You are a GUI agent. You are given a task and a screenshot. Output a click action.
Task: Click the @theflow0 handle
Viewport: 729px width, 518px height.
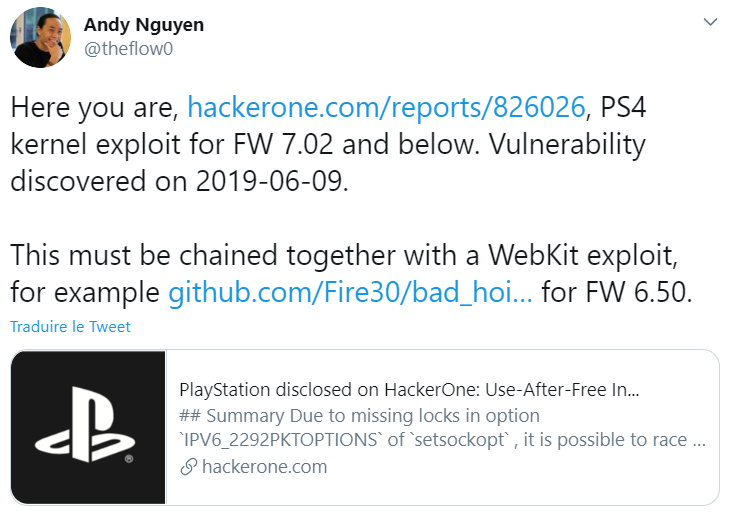pyautogui.click(x=128, y=48)
